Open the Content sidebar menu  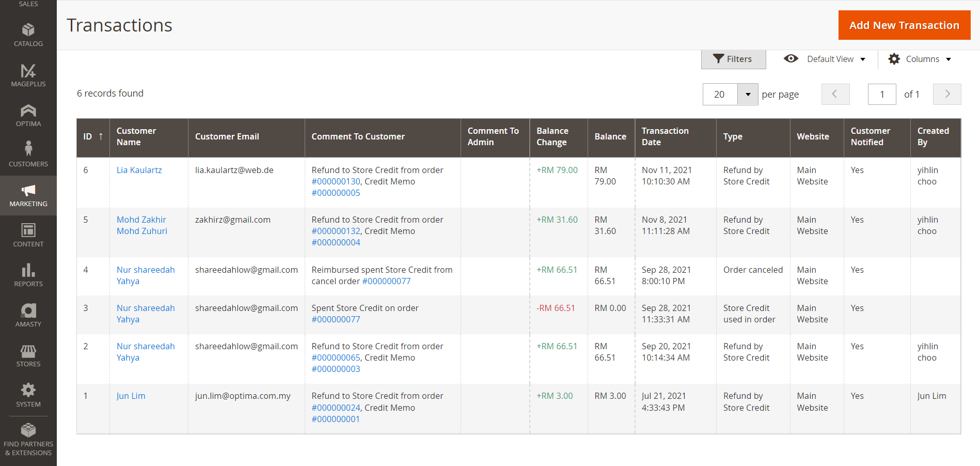[28, 235]
